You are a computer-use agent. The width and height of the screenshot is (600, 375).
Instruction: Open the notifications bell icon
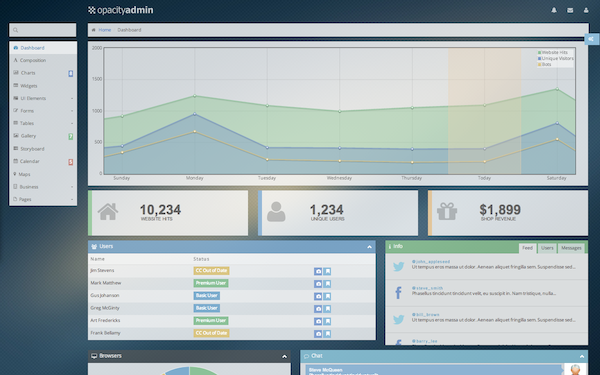tap(554, 10)
